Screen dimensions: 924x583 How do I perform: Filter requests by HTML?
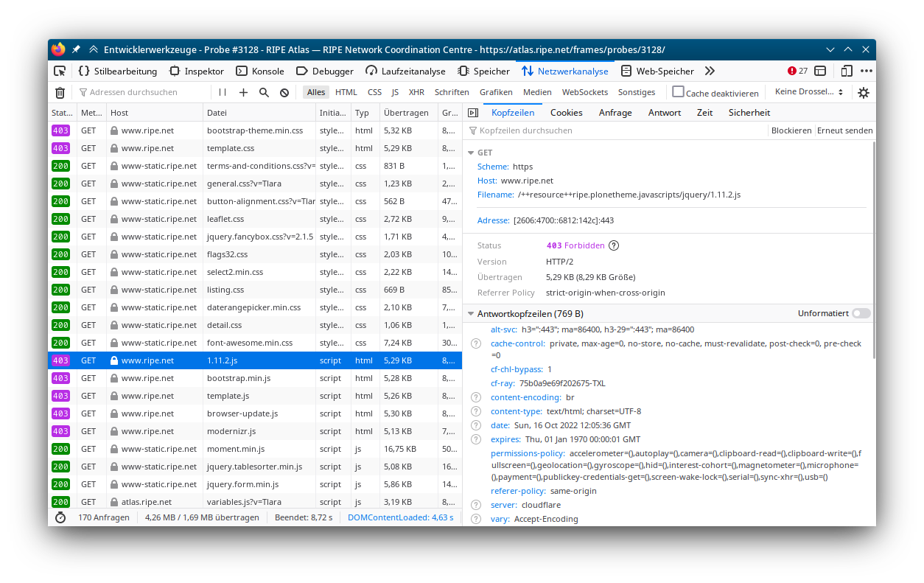pyautogui.click(x=346, y=93)
